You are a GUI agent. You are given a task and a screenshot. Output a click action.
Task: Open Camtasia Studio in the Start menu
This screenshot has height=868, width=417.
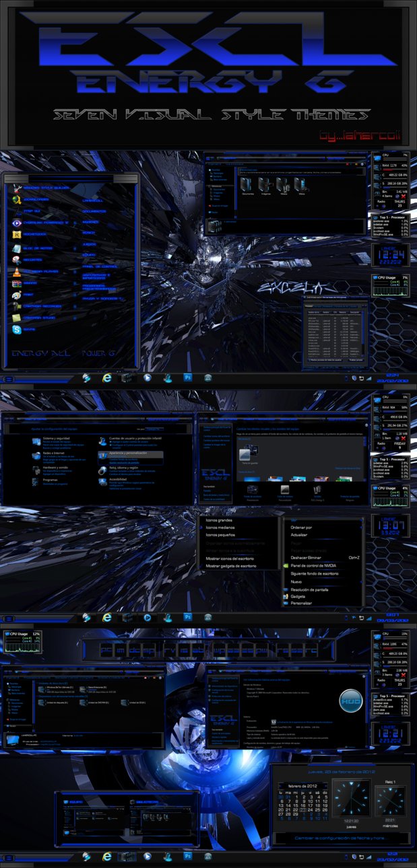[35, 318]
